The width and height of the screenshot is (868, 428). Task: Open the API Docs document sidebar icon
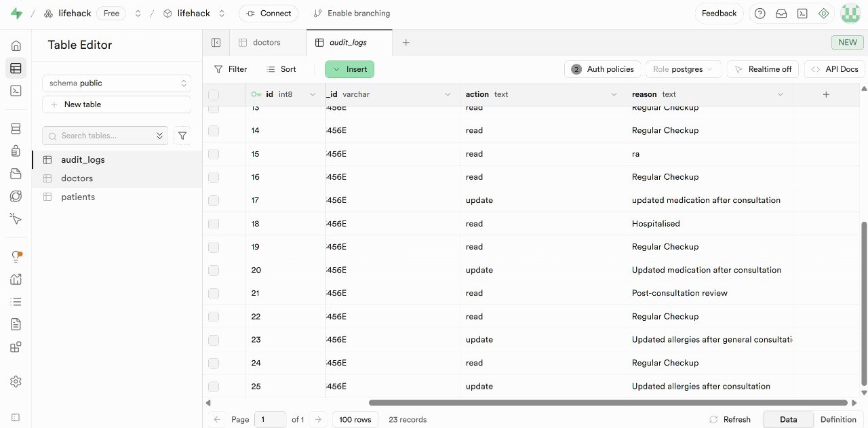coord(16,324)
